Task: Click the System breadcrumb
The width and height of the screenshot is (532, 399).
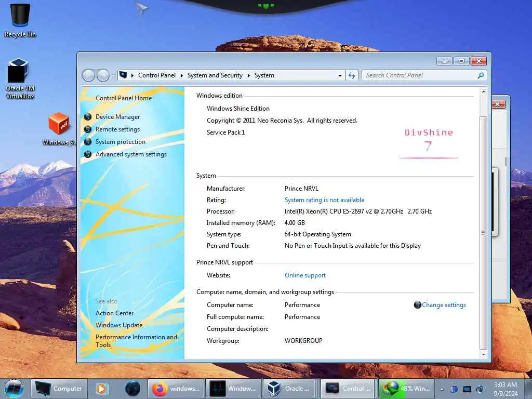Action: coord(264,75)
